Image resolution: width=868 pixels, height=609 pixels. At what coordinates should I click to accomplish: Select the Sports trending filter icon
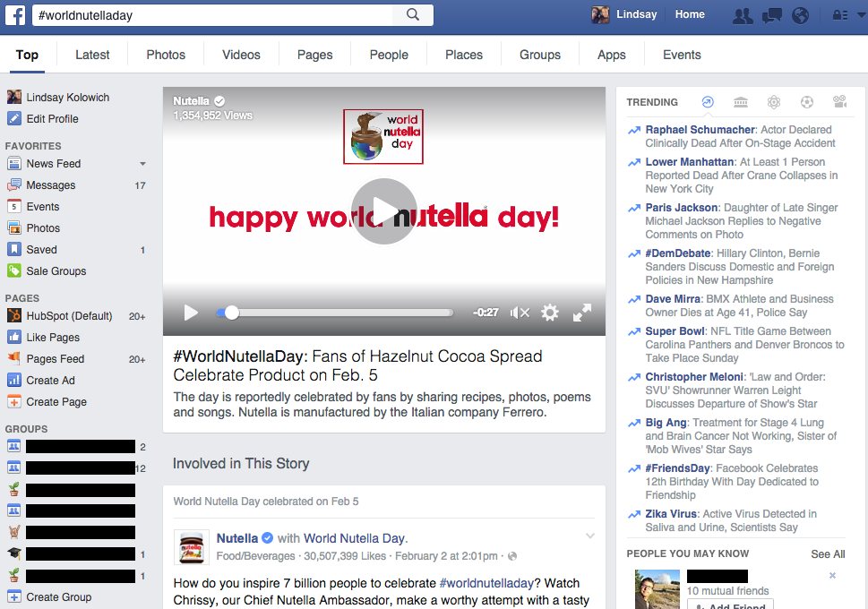pos(807,102)
